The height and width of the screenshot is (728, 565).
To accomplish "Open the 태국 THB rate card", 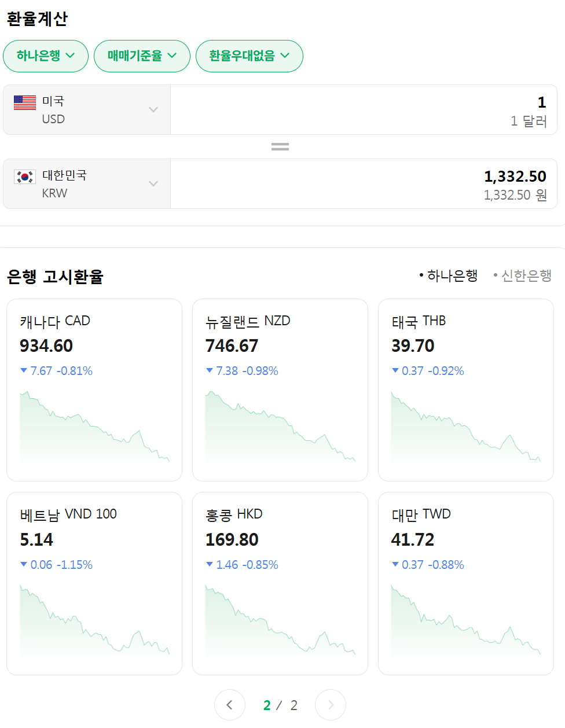I will coord(466,390).
